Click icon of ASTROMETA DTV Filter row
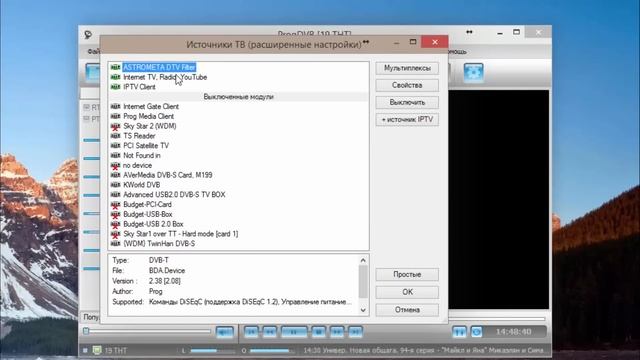The width and height of the screenshot is (640, 360). click(116, 67)
